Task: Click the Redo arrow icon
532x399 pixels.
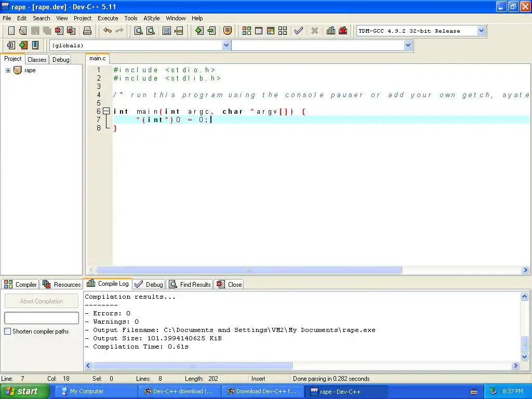Action: click(119, 31)
